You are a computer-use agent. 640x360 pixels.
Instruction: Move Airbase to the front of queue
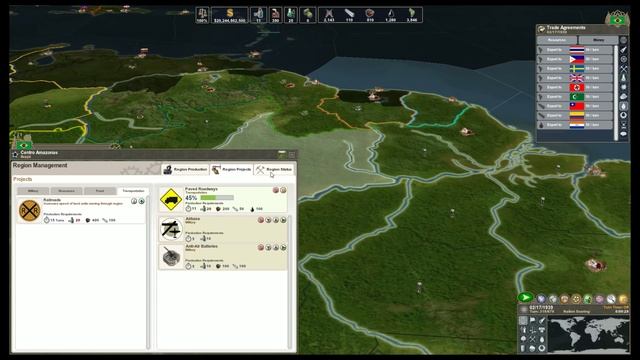coord(283,220)
